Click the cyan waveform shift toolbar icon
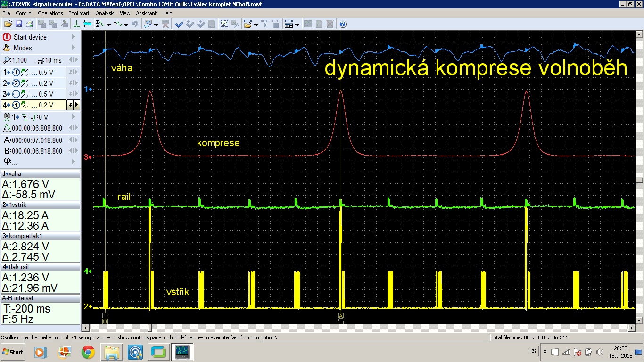This screenshot has width=644, height=362. (x=87, y=24)
